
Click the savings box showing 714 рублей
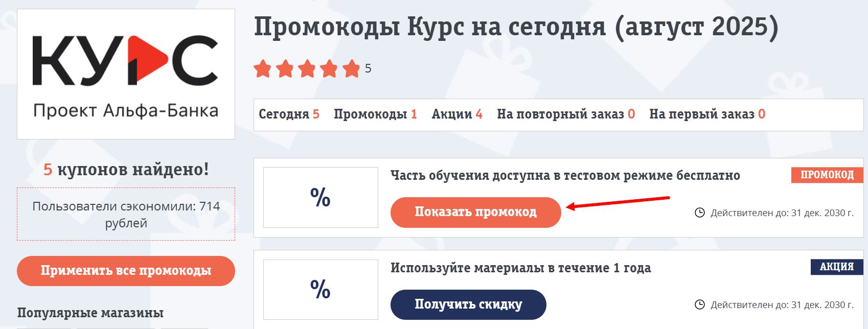126,214
